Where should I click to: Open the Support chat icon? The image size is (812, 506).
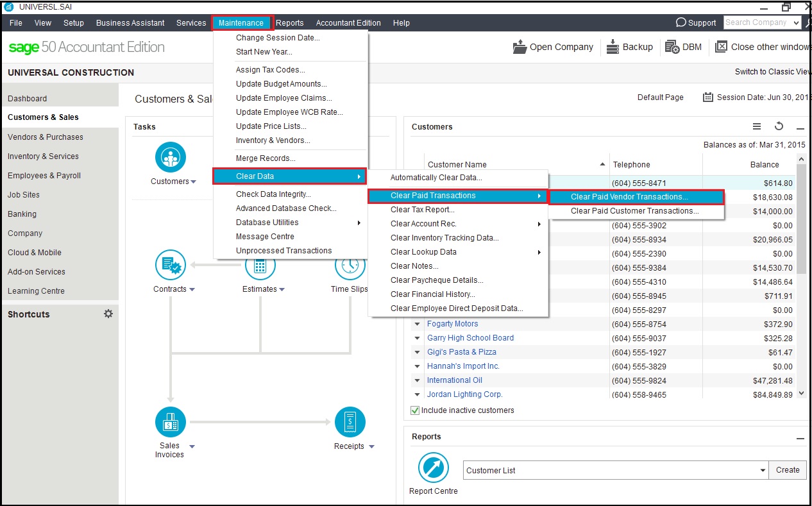pos(681,22)
